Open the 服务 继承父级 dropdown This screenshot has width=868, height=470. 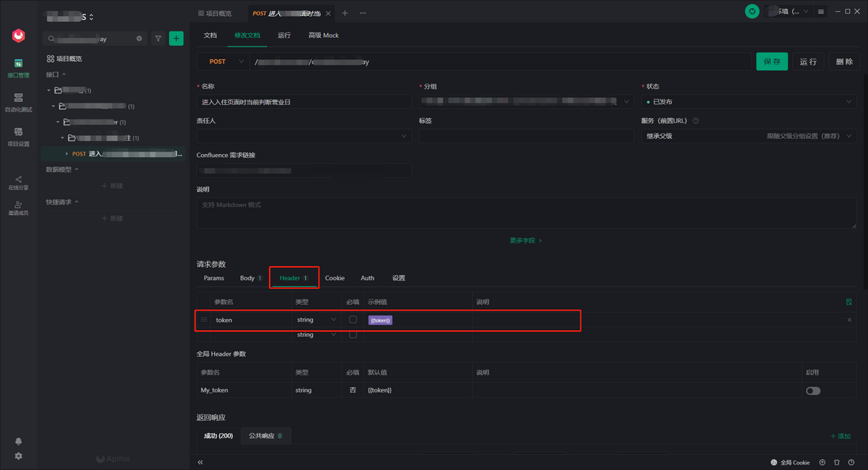point(749,136)
